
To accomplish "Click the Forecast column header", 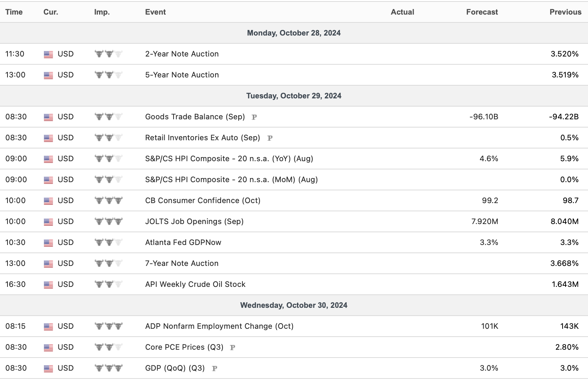I will coord(482,12).
